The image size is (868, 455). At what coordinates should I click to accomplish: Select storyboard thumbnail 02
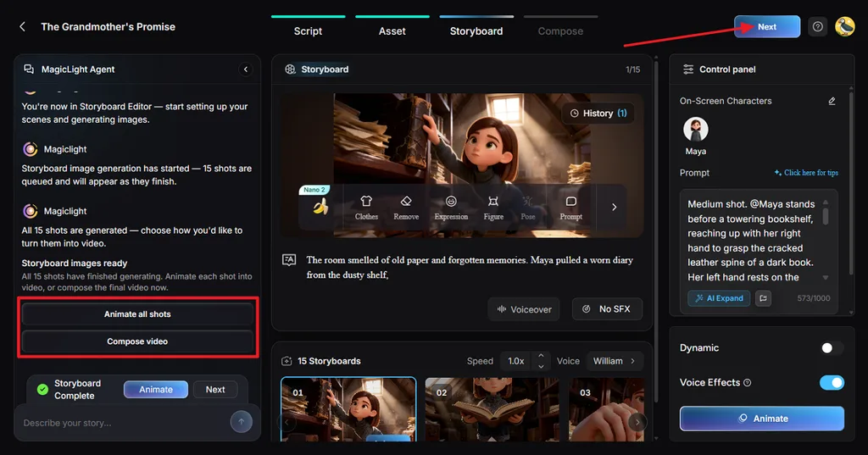(492, 409)
